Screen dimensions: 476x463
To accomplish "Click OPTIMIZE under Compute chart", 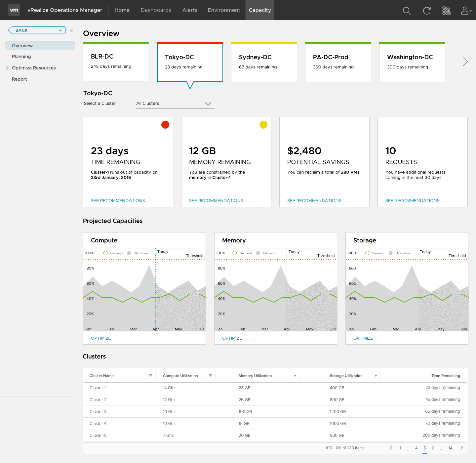I will pos(101,338).
